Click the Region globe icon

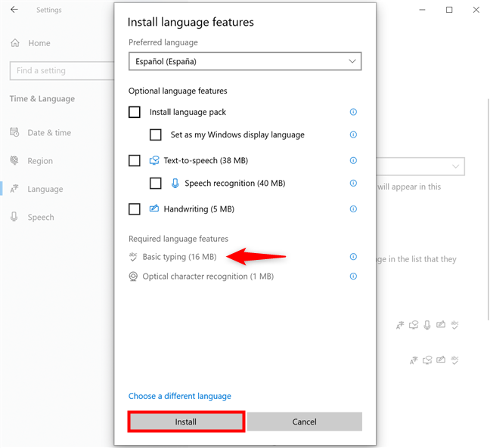pos(14,160)
